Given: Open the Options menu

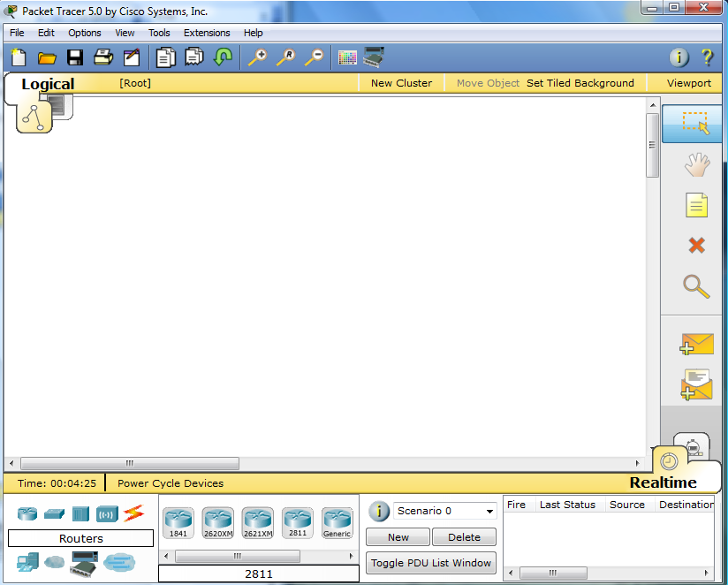Looking at the screenshot, I should point(85,33).
